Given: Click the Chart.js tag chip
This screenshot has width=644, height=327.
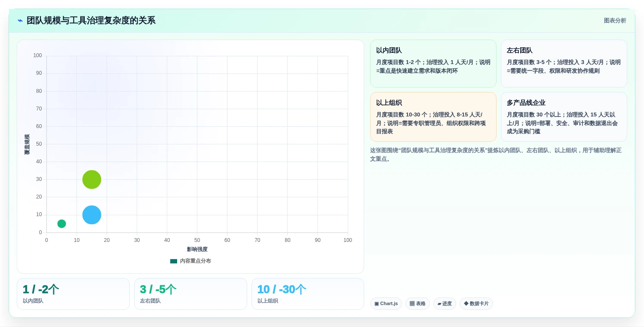Looking at the screenshot, I should 386,303.
